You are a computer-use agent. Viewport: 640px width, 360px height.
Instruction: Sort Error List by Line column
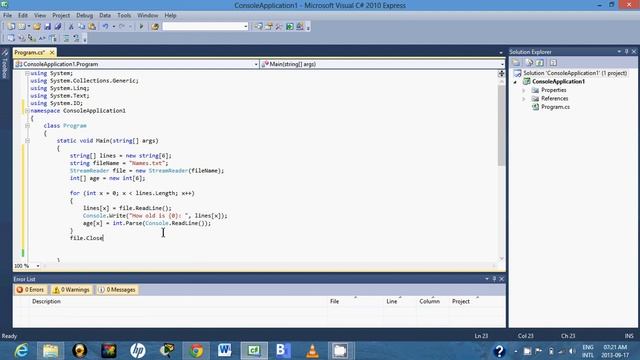(x=391, y=301)
